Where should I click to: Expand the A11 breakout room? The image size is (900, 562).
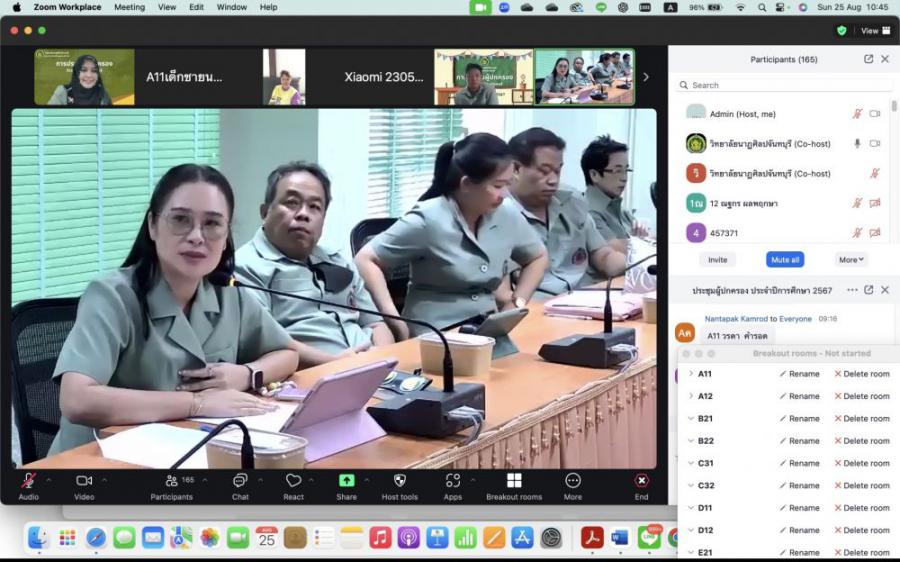pos(690,374)
